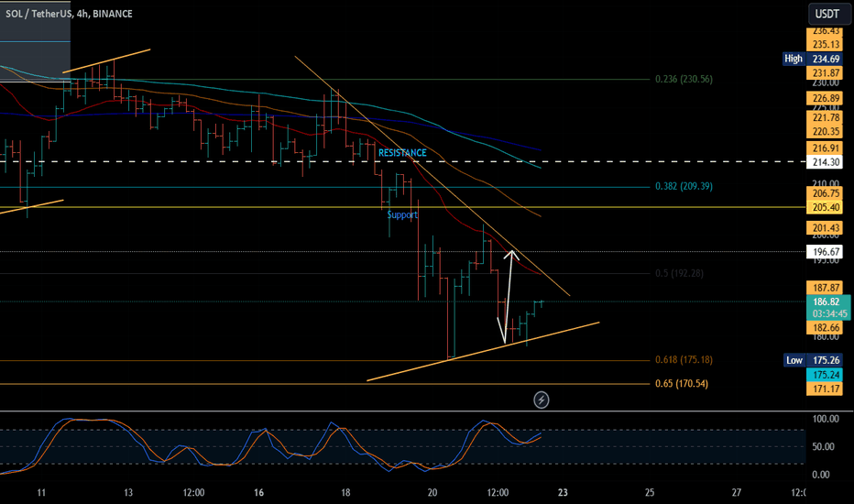Click the current price label 186.82
Image resolution: width=854 pixels, height=504 pixels.
(x=827, y=301)
